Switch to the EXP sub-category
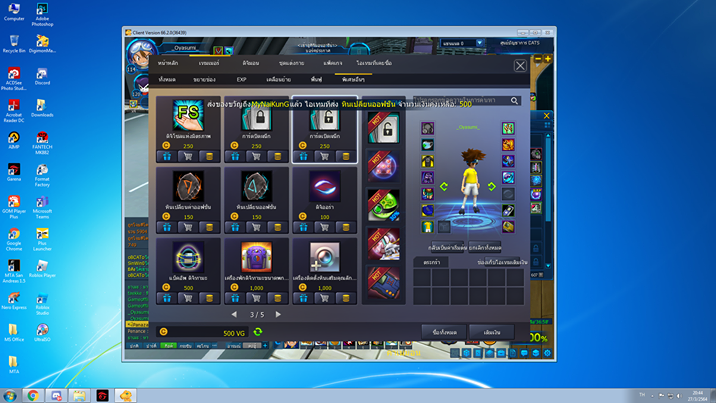The width and height of the screenshot is (716, 403). 242,79
